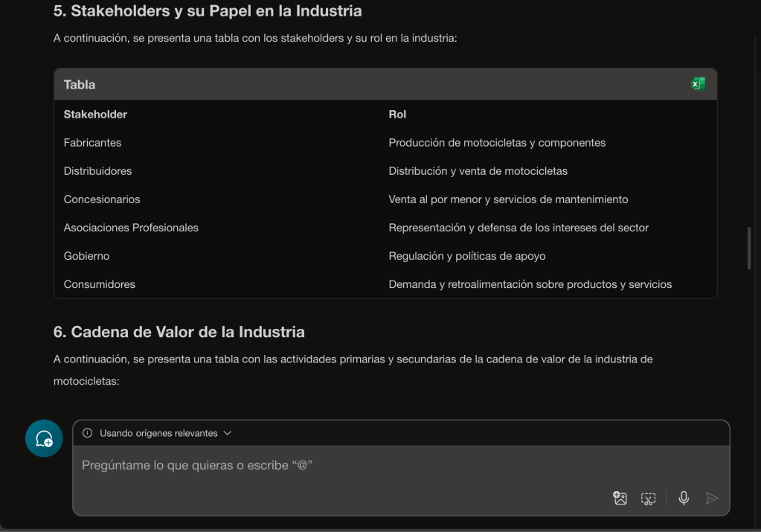Click the Excel export icon in table header
Screen dimensions: 761x532
[x=698, y=84]
